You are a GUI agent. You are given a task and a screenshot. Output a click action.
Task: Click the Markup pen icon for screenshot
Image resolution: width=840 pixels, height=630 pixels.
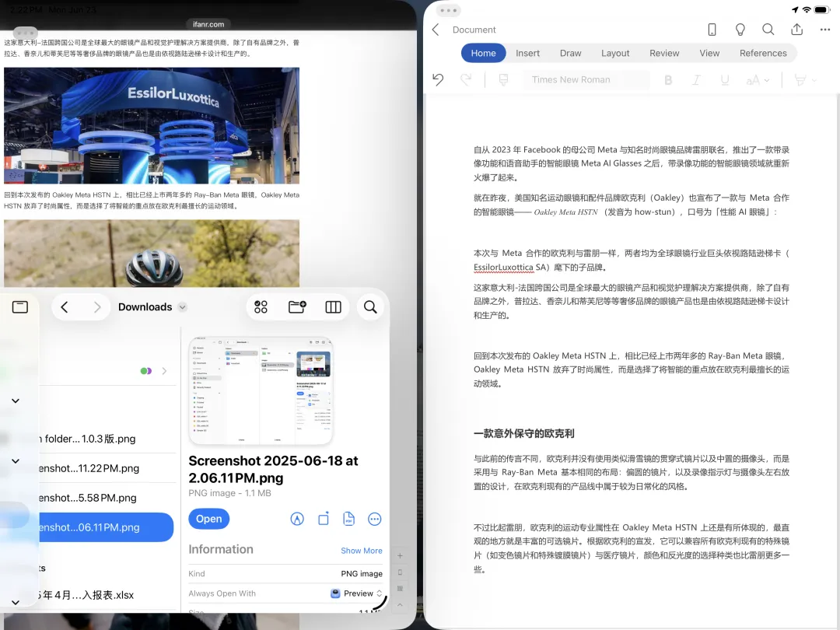tap(297, 519)
